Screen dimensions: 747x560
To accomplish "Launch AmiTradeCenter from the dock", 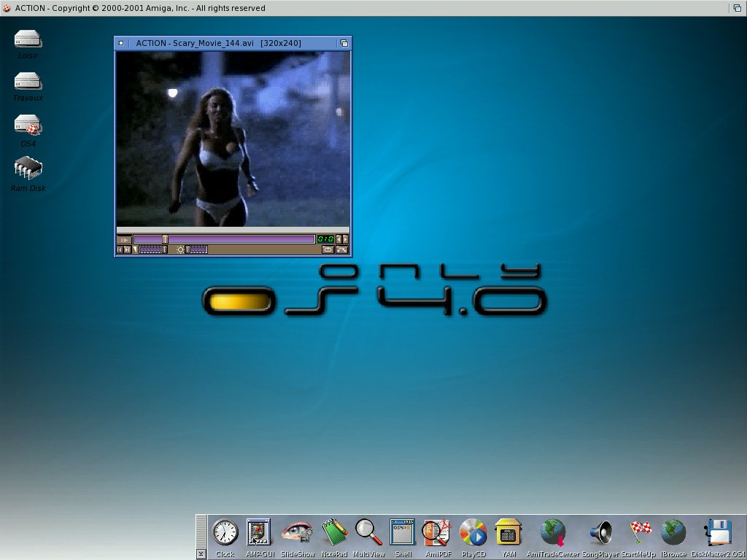I will pos(553,532).
